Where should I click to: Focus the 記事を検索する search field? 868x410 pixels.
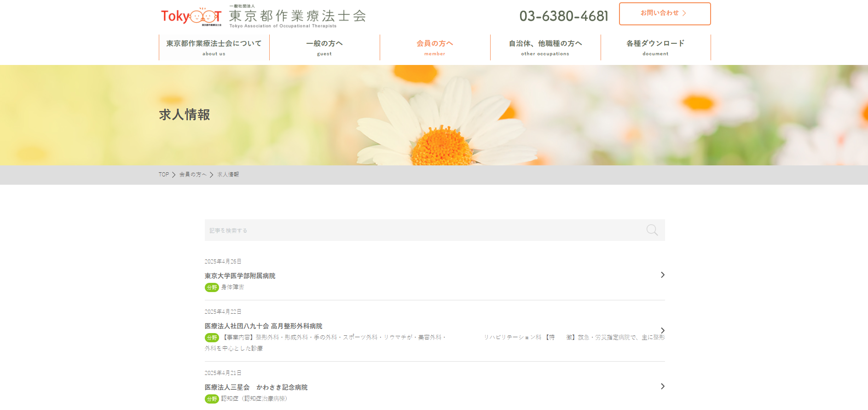(423, 230)
